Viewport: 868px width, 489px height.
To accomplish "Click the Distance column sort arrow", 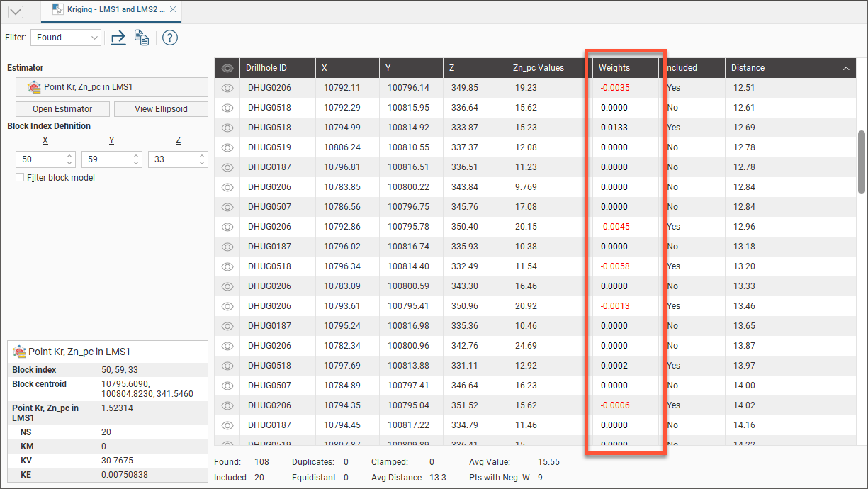I will point(846,68).
